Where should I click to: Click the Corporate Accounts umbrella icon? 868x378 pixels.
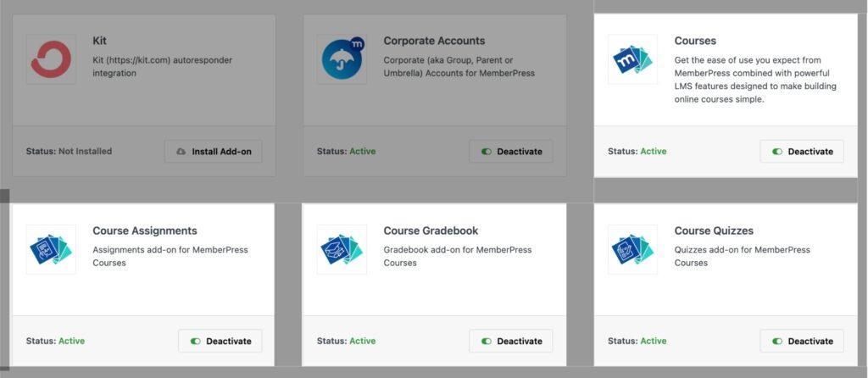342,59
